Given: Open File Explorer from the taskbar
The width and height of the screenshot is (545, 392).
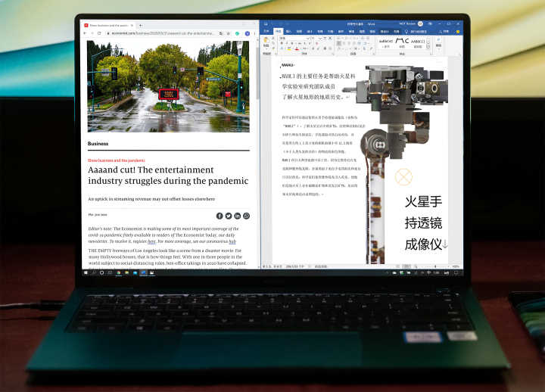Looking at the screenshot, I should click(126, 272).
